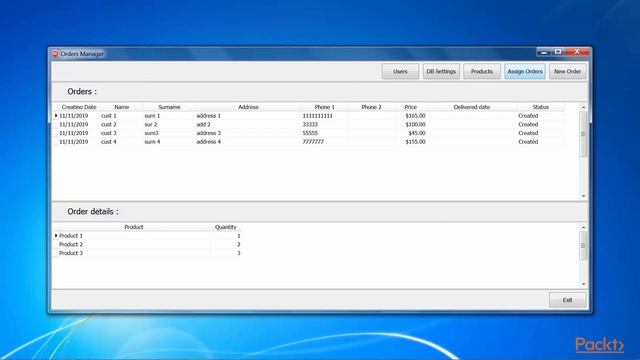This screenshot has width=640, height=360.
Task: Maximize the Orders Manager window
Action: [558, 52]
